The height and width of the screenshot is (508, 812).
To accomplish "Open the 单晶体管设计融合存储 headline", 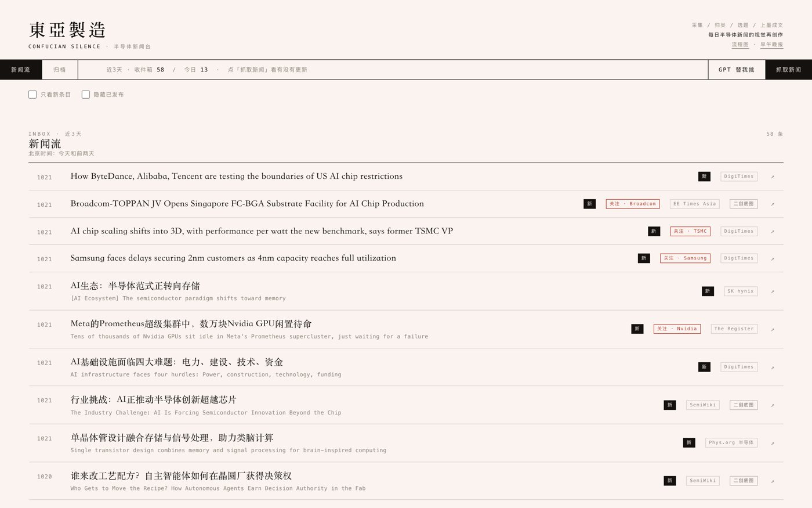I will coord(172,438).
